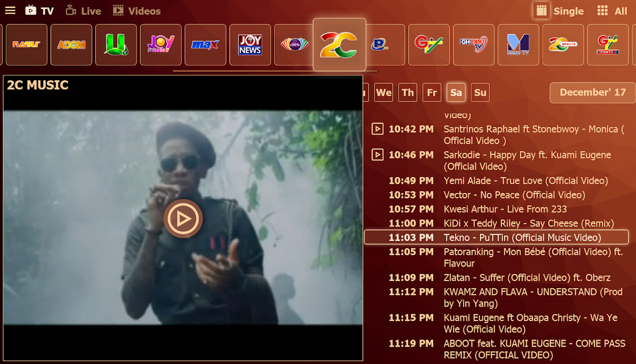
Task: Select Friday in the day picker
Action: (432, 92)
